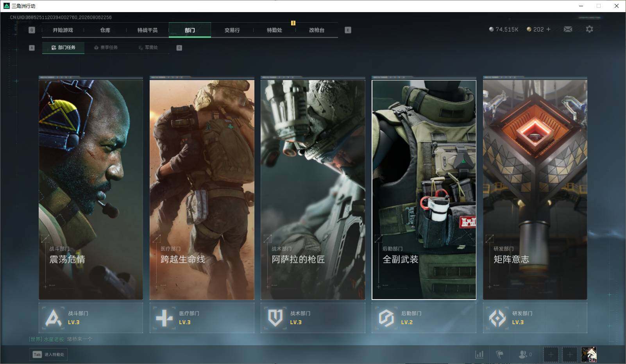This screenshot has width=626, height=364.
Task: Click Tab 进入特勤处 button
Action: tap(48, 354)
